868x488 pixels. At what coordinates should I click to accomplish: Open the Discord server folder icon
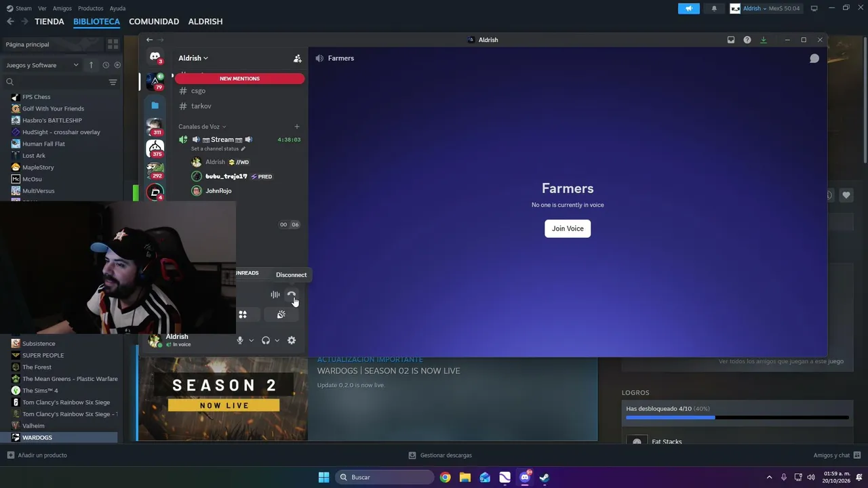point(155,106)
